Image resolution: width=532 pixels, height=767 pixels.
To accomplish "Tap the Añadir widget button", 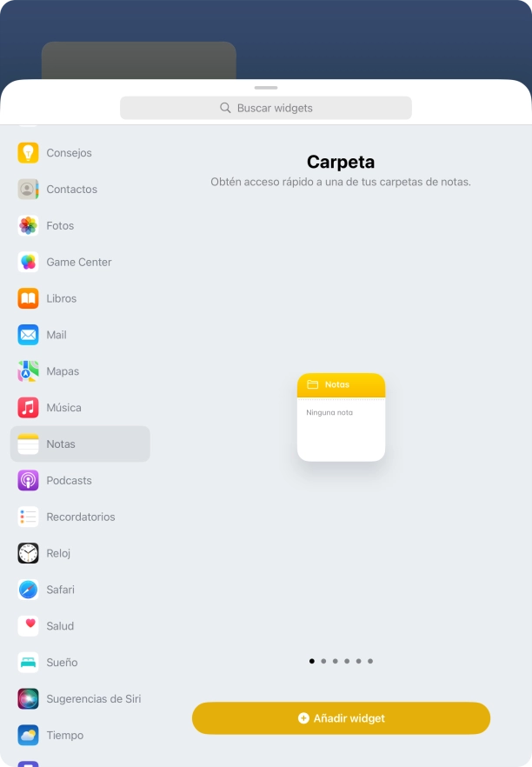I will click(341, 718).
